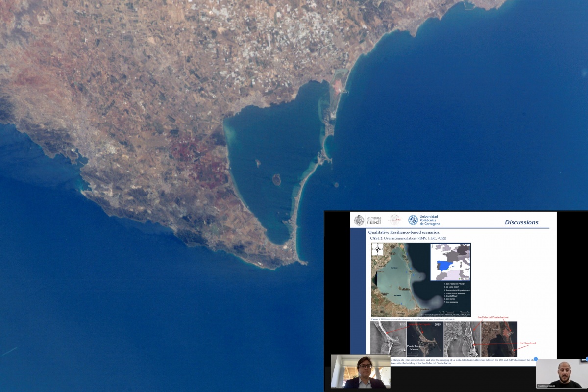This screenshot has width=588, height=392.
Task: Select the Francesco Bianco video tile
Action: click(x=562, y=374)
